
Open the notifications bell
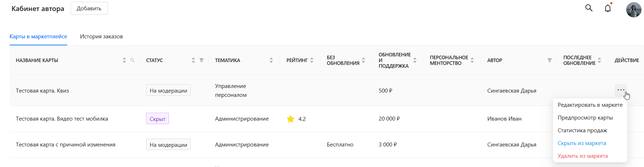[608, 9]
